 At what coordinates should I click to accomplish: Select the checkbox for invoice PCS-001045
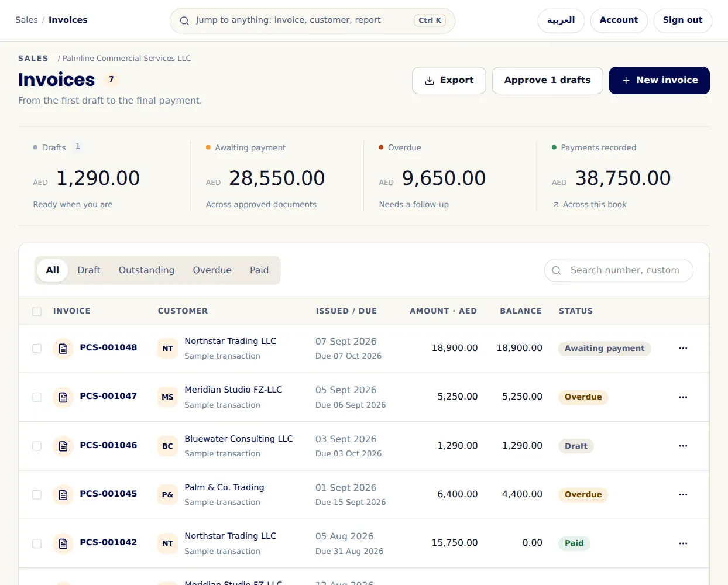pos(37,495)
